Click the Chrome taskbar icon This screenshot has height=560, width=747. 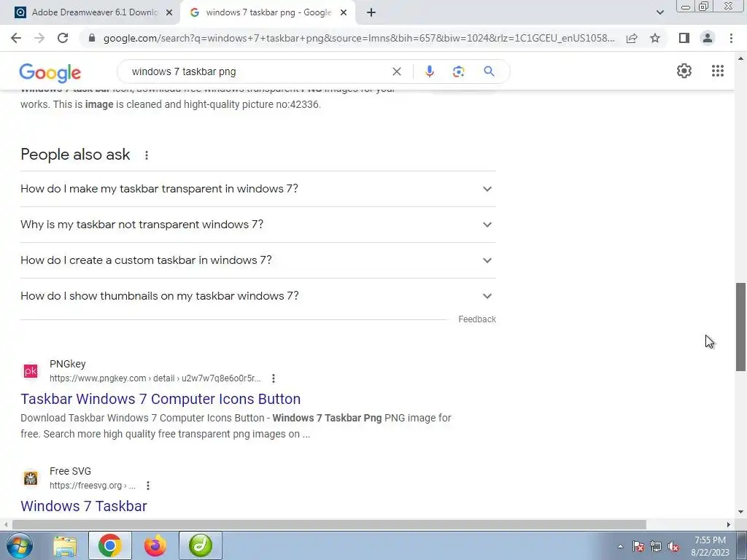(110, 545)
